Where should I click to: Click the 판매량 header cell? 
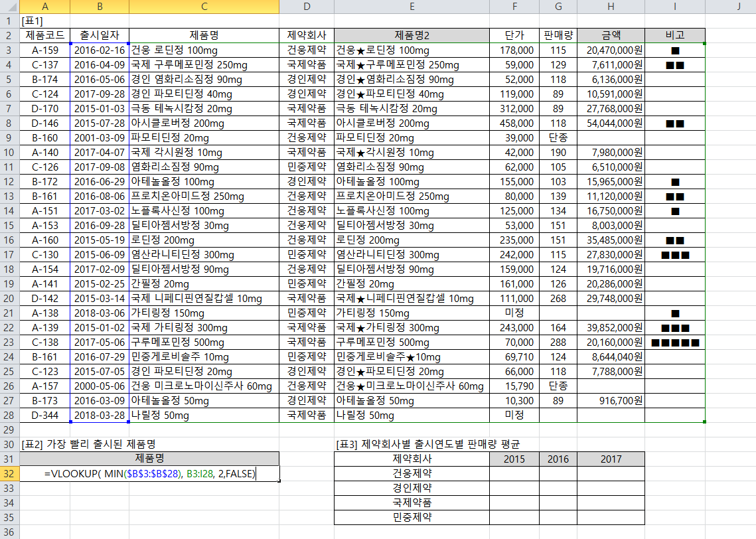coord(558,35)
